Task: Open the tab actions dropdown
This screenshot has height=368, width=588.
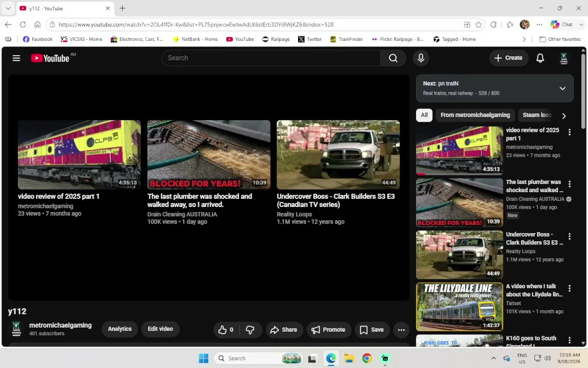Action: [8, 8]
